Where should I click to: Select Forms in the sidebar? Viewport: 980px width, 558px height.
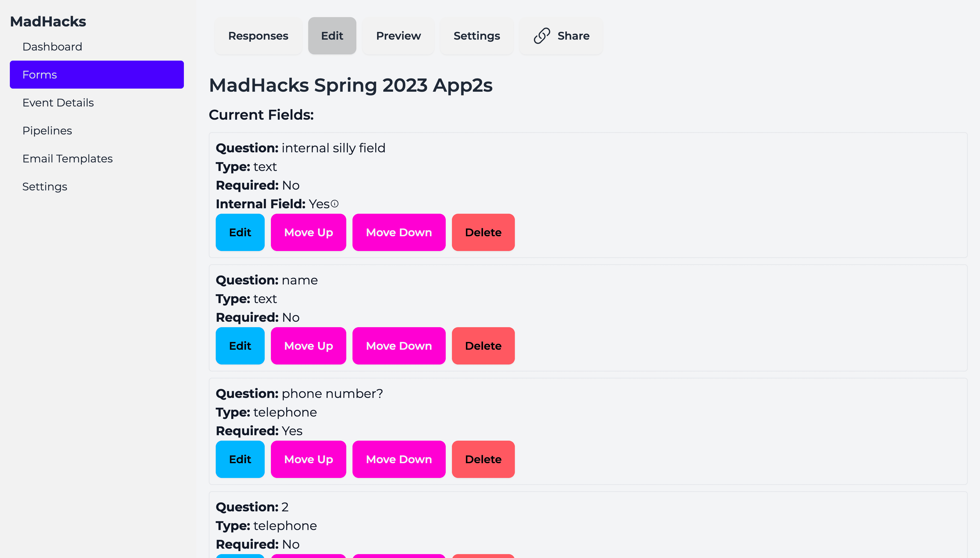click(x=97, y=75)
